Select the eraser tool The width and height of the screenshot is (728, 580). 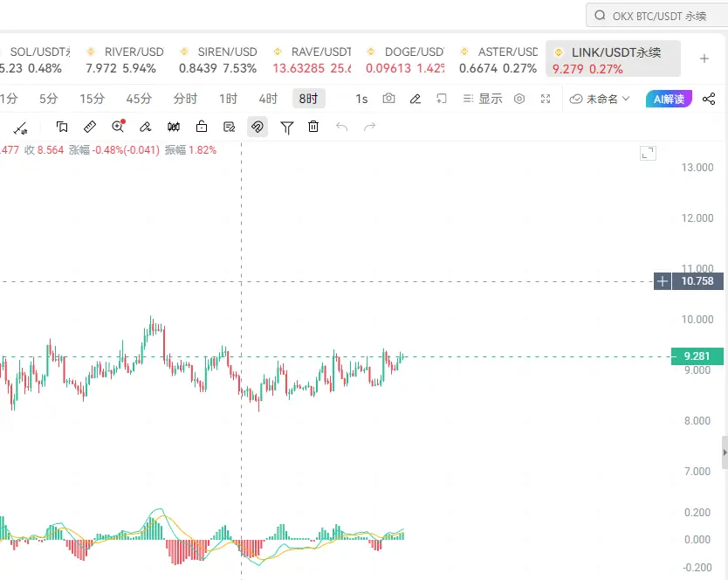tap(145, 127)
